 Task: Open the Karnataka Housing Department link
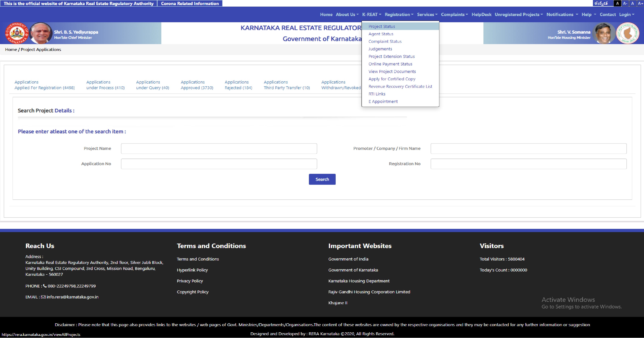(359, 281)
